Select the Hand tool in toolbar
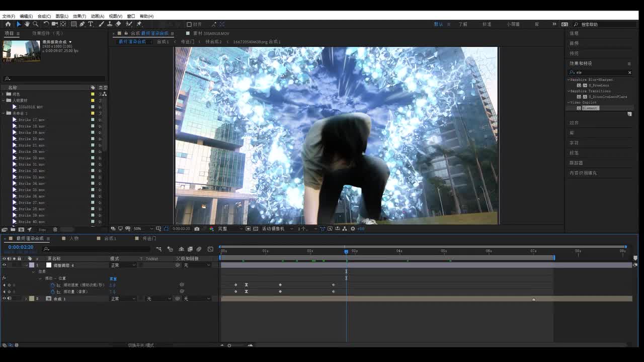This screenshot has height=362, width=644. click(27, 24)
